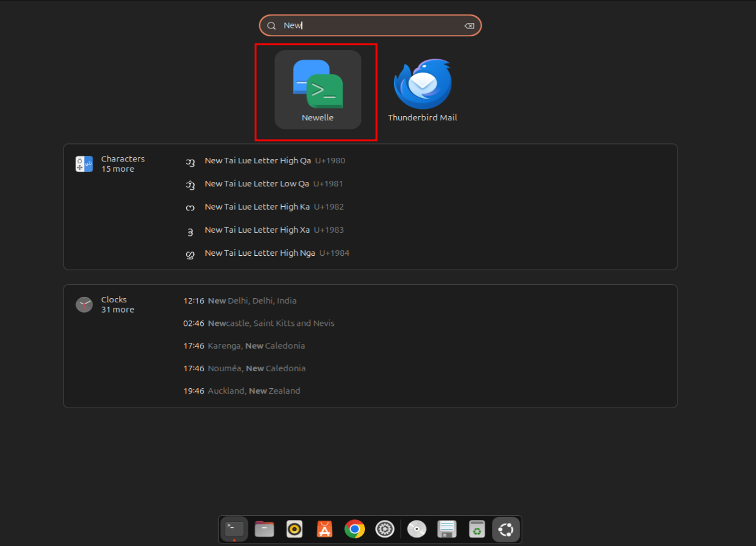Open Auckland, New Zealand clock result
The image size is (756, 546).
(242, 391)
